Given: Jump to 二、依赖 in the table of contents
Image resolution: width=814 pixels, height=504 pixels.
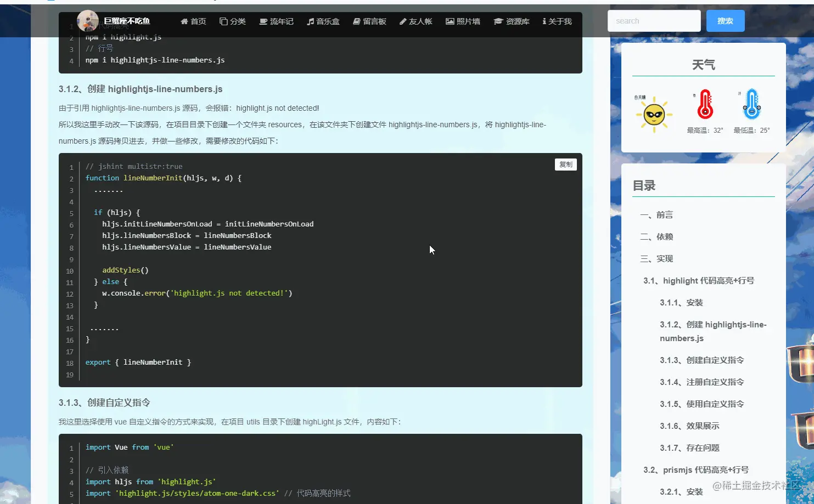Looking at the screenshot, I should click(656, 237).
